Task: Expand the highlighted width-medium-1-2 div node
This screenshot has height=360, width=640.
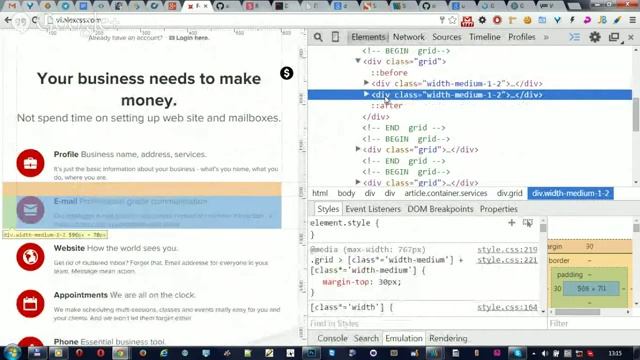Action: [366, 94]
